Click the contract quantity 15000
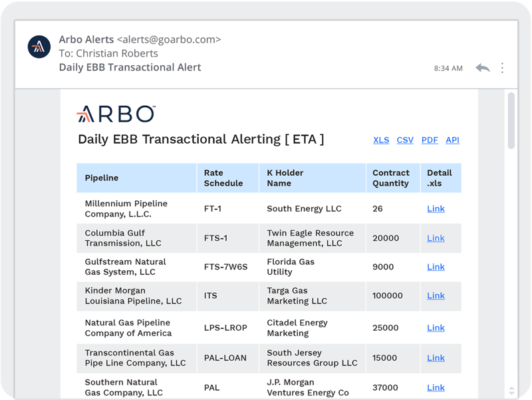The height and width of the screenshot is (400, 532). [x=385, y=358]
